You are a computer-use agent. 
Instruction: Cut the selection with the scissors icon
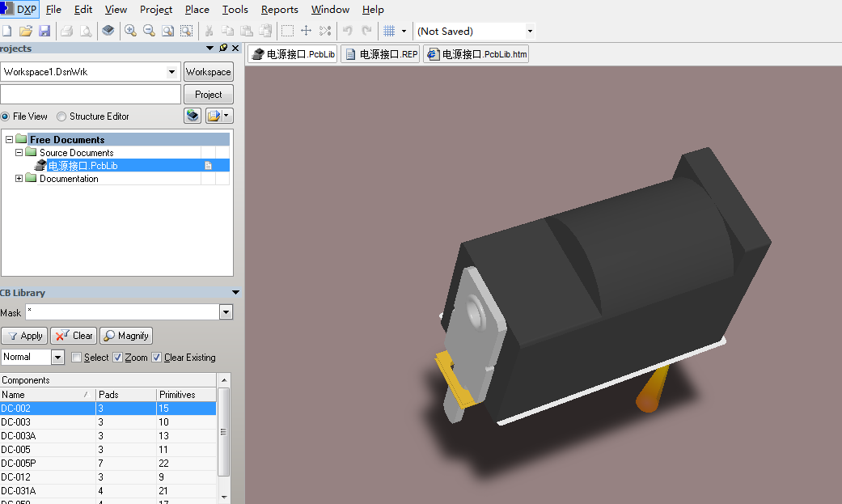click(209, 32)
